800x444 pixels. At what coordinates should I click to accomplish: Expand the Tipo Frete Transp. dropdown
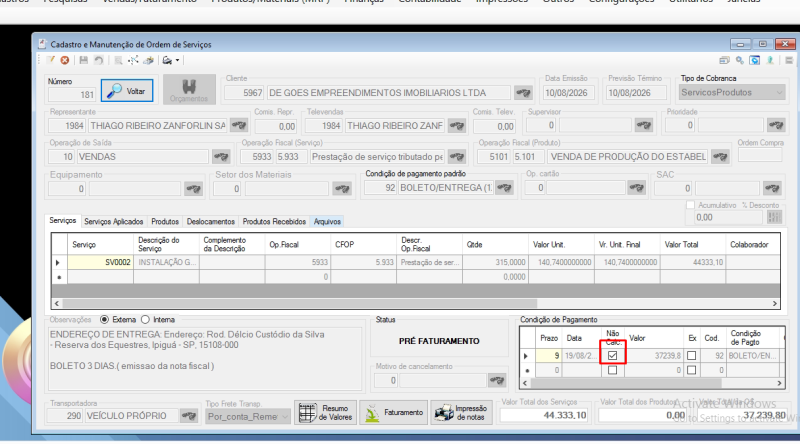tap(285, 416)
